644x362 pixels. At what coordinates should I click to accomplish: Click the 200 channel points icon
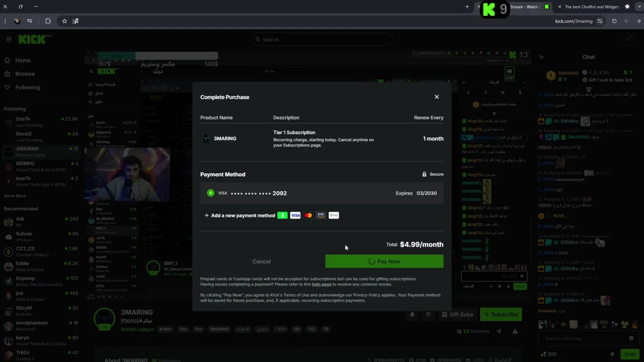(542, 354)
